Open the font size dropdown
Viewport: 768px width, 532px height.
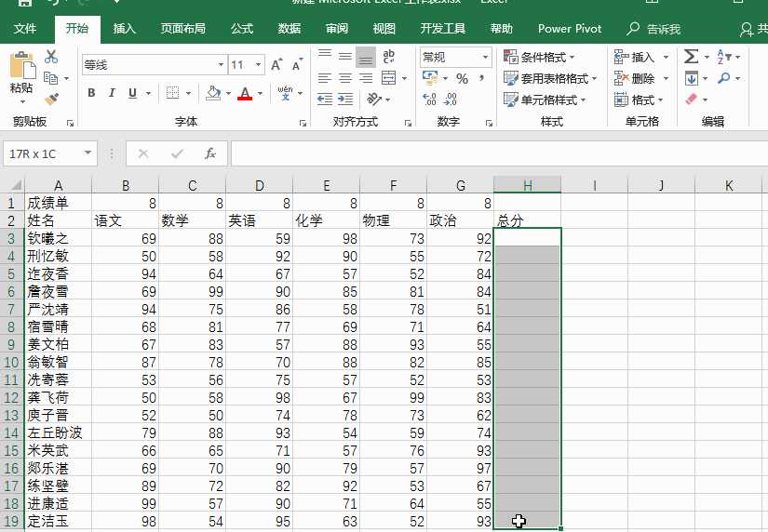point(258,64)
